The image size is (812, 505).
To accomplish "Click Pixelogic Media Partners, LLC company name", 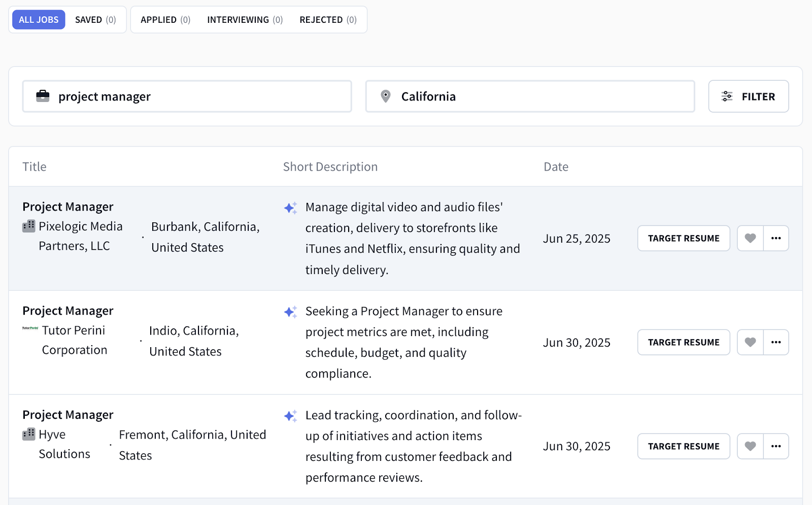I will tap(81, 236).
